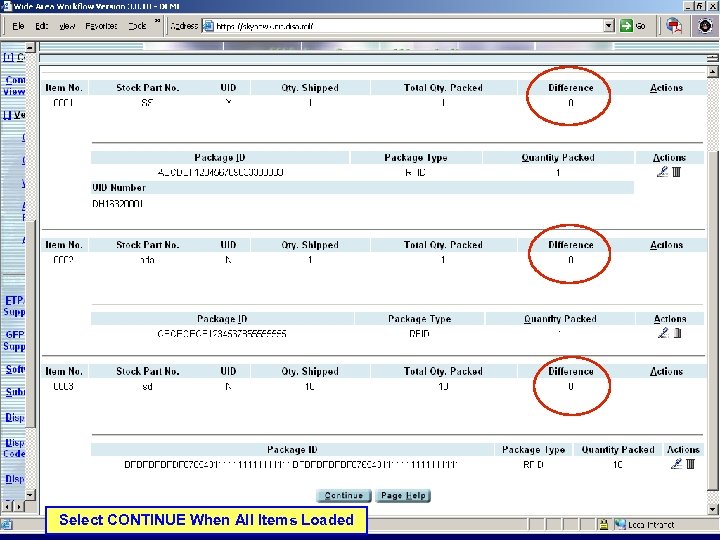This screenshot has width=720, height=540.
Task: Open the Disp Code sidebar link
Action: point(14,448)
